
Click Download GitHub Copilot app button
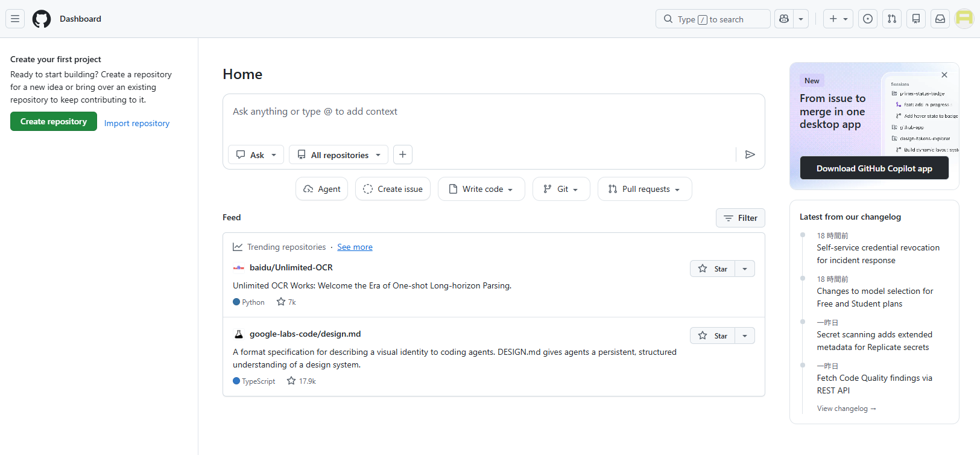(x=874, y=168)
